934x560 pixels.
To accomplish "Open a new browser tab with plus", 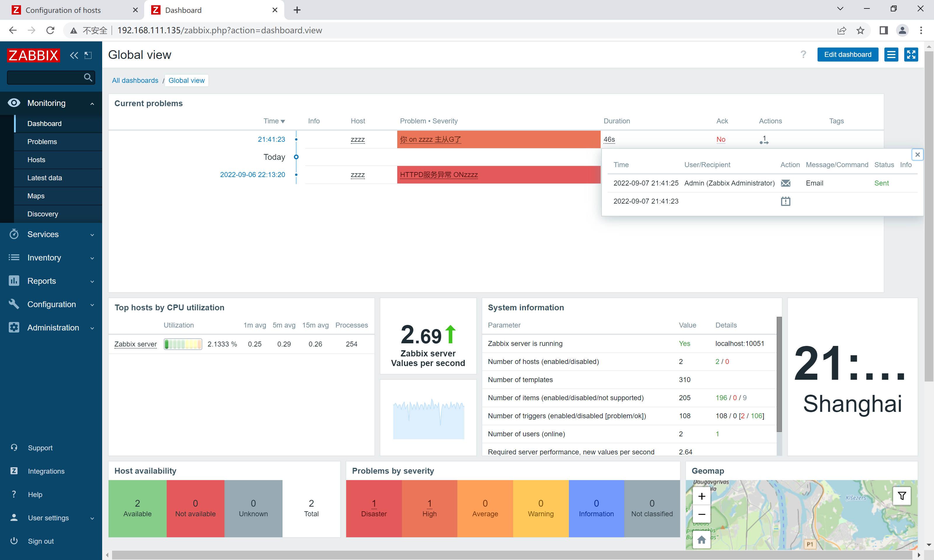I will pos(297,10).
